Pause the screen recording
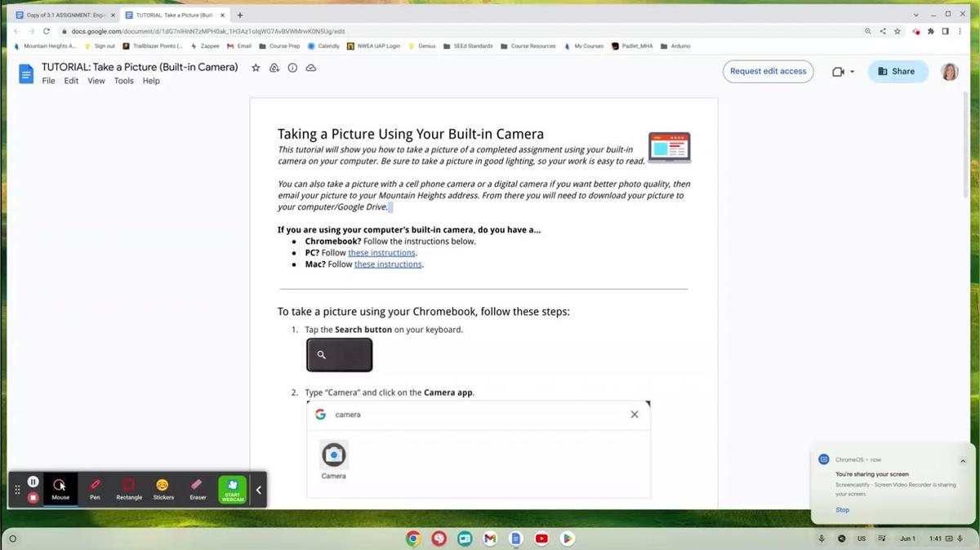Viewport: 980px width, 550px height. (33, 481)
